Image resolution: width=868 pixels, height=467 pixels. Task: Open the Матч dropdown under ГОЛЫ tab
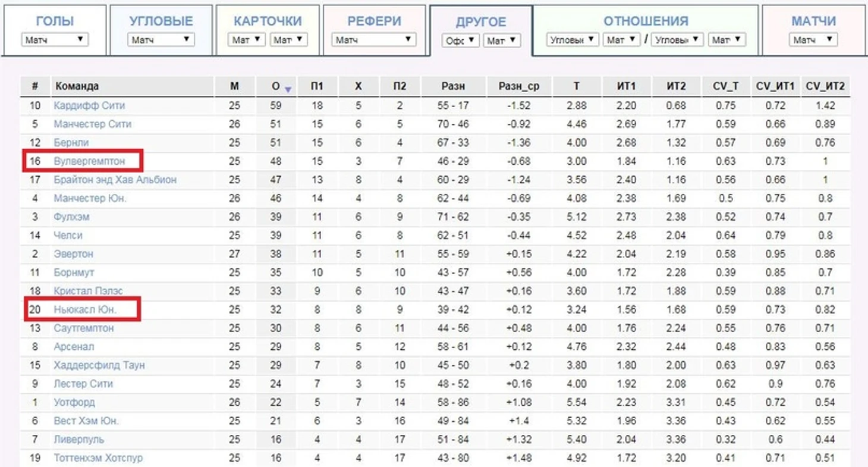(x=55, y=40)
